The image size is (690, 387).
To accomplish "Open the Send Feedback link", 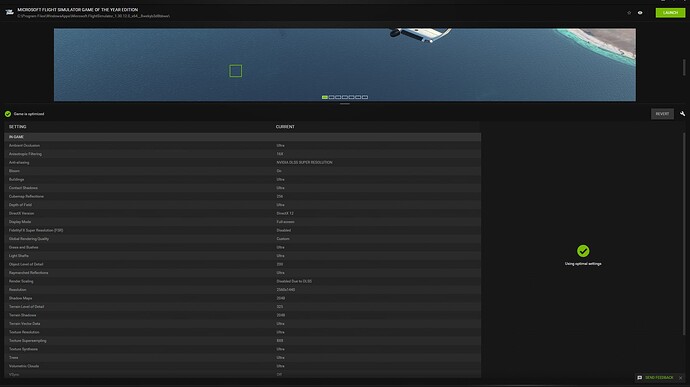I will tap(659, 378).
